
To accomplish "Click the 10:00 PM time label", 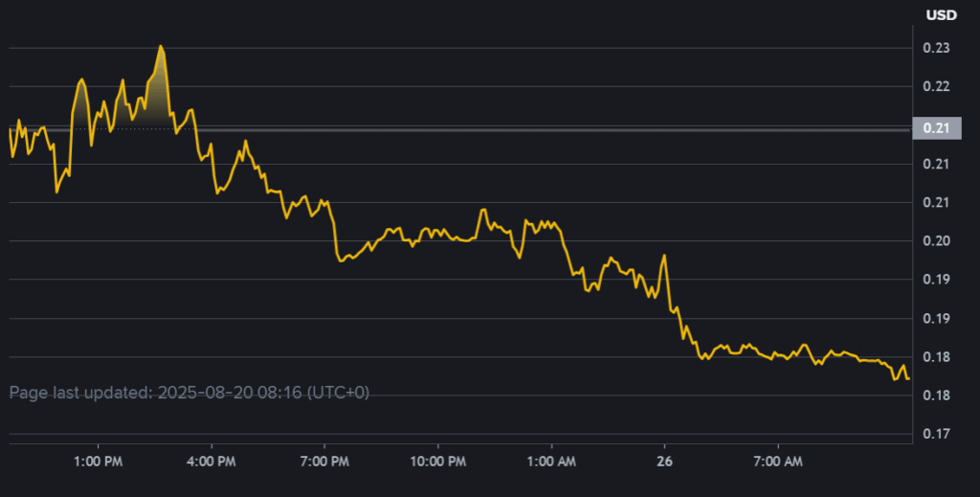I will coord(438,462).
